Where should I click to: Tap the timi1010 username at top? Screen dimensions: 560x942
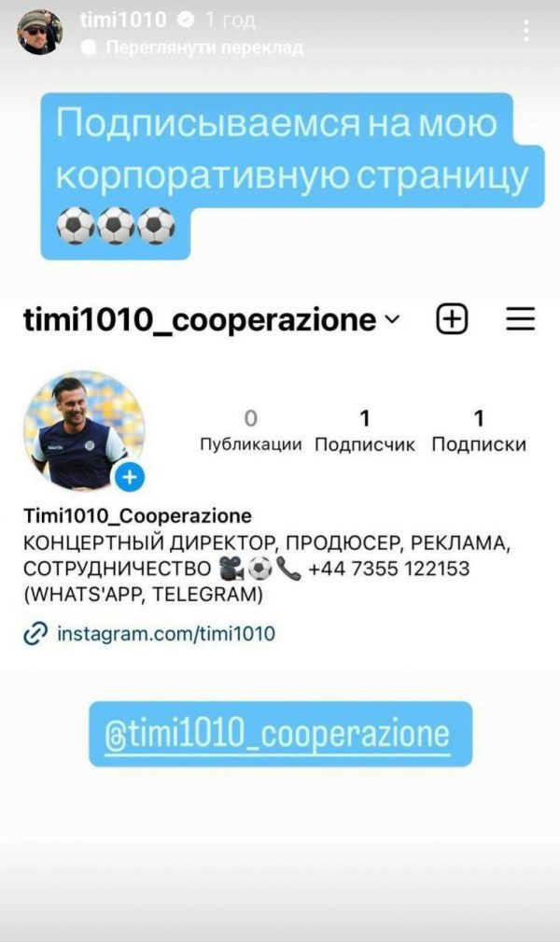point(122,20)
